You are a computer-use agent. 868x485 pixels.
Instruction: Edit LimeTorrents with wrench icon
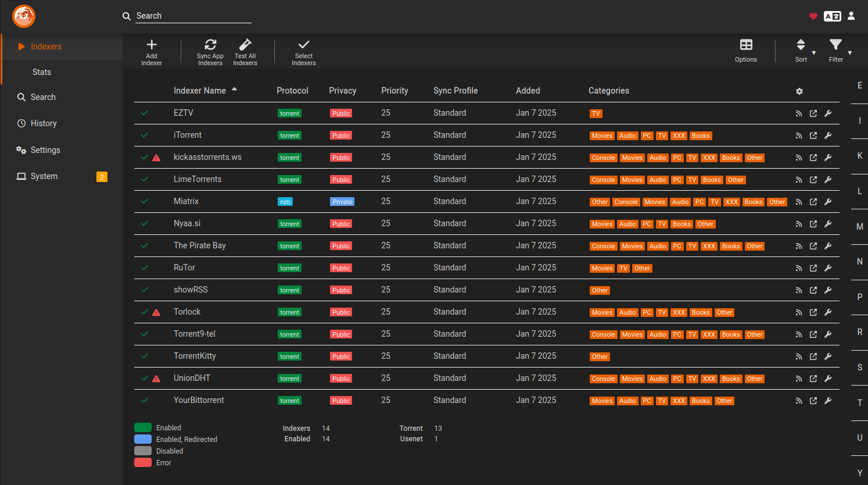click(828, 180)
